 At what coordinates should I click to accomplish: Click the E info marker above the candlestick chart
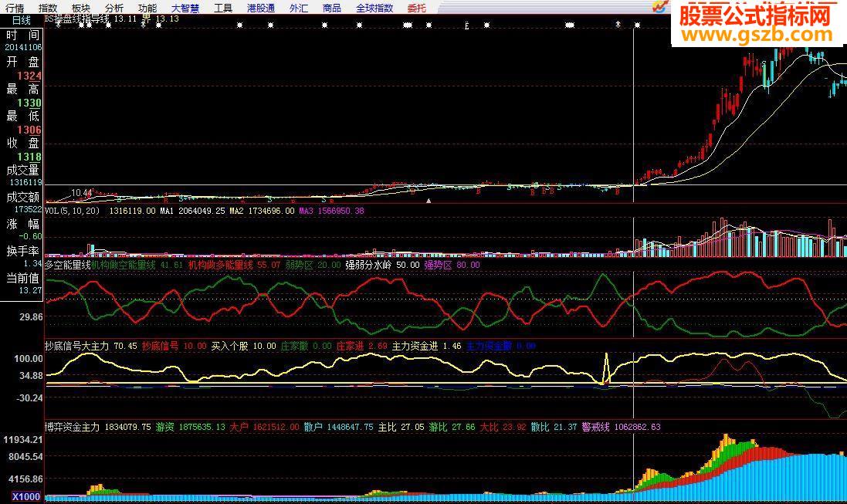[x=466, y=25]
